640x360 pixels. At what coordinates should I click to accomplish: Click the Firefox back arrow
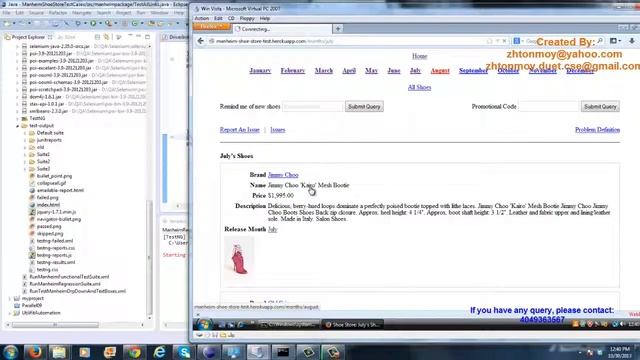200,41
